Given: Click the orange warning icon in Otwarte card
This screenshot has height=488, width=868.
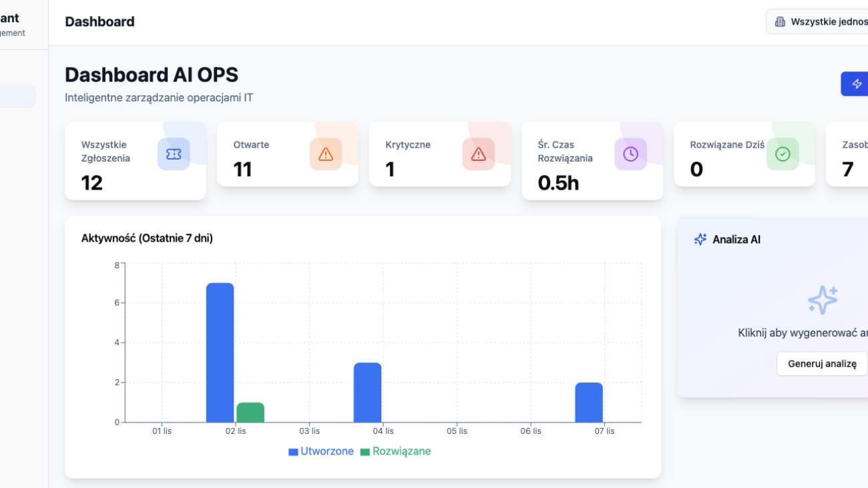Looking at the screenshot, I should point(326,154).
